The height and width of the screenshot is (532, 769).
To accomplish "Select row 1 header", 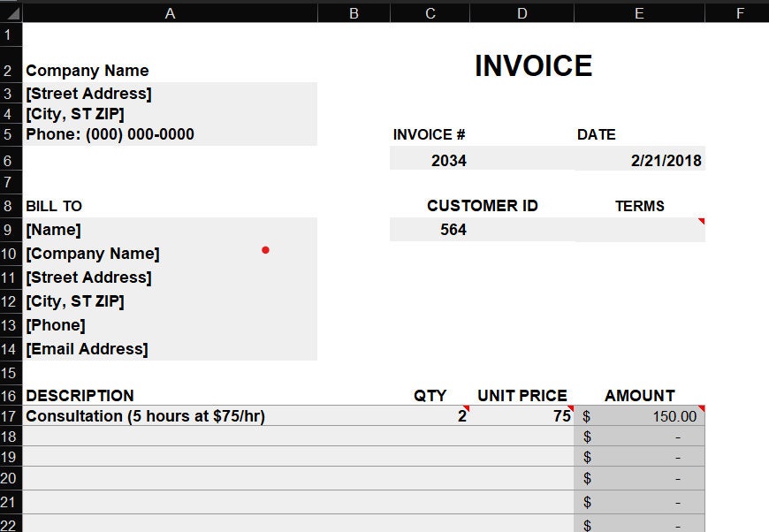I will pos(11,34).
